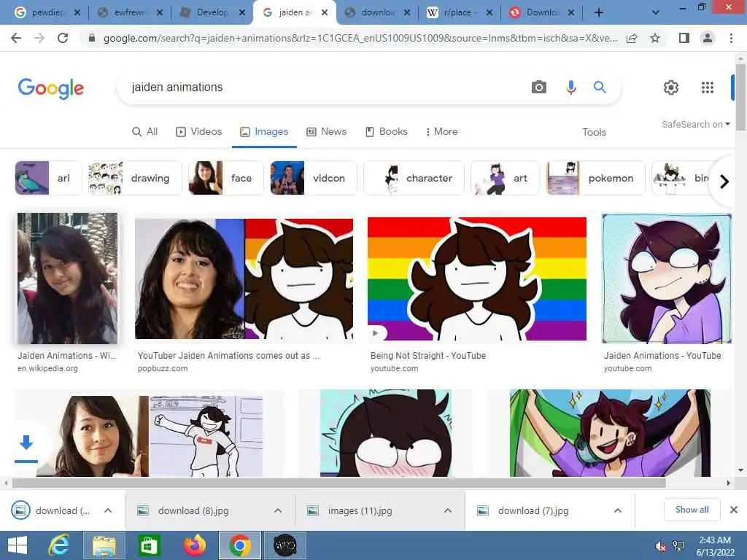The width and height of the screenshot is (747, 560).
Task: Search by image with camera icon
Action: click(539, 87)
